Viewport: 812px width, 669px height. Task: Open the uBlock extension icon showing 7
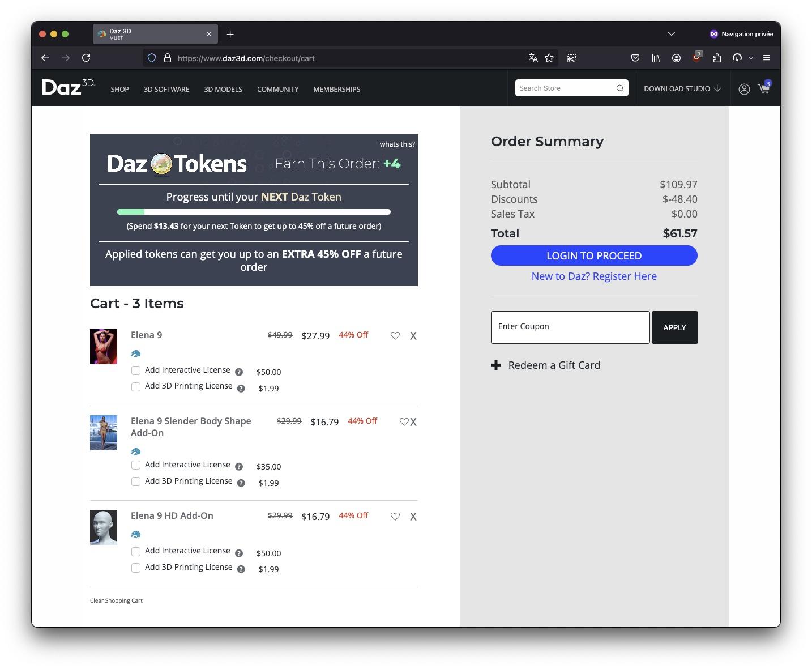(x=696, y=57)
